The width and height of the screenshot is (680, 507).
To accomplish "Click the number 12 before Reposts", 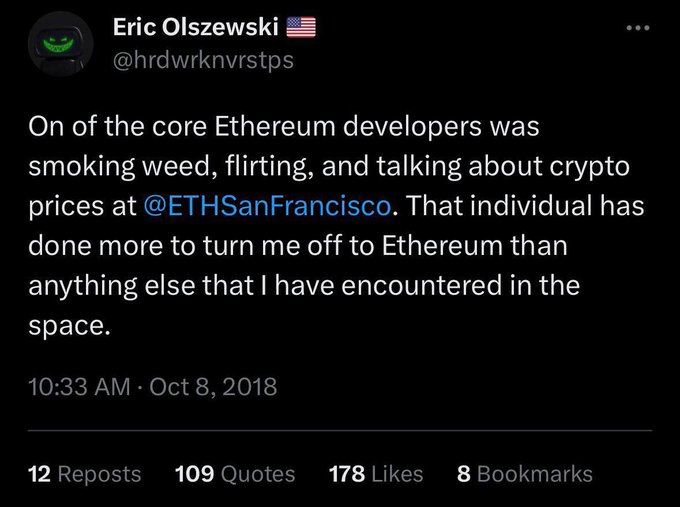I will (39, 474).
